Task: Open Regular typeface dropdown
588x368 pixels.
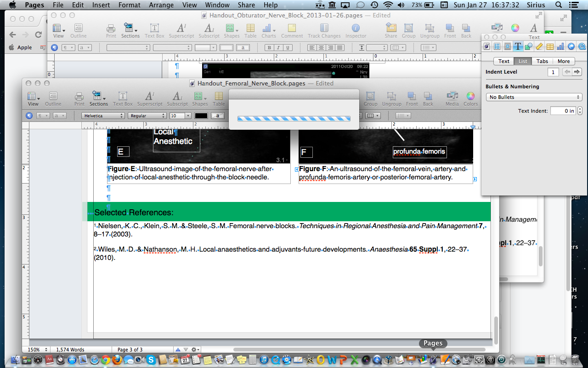Action: point(147,115)
